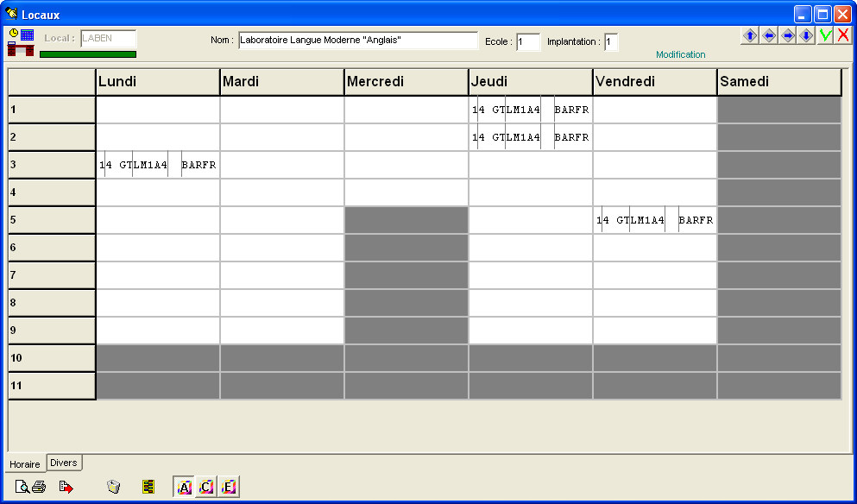Select the Lundi period 3 course cell
Image resolution: width=857 pixels, height=504 pixels.
[158, 165]
